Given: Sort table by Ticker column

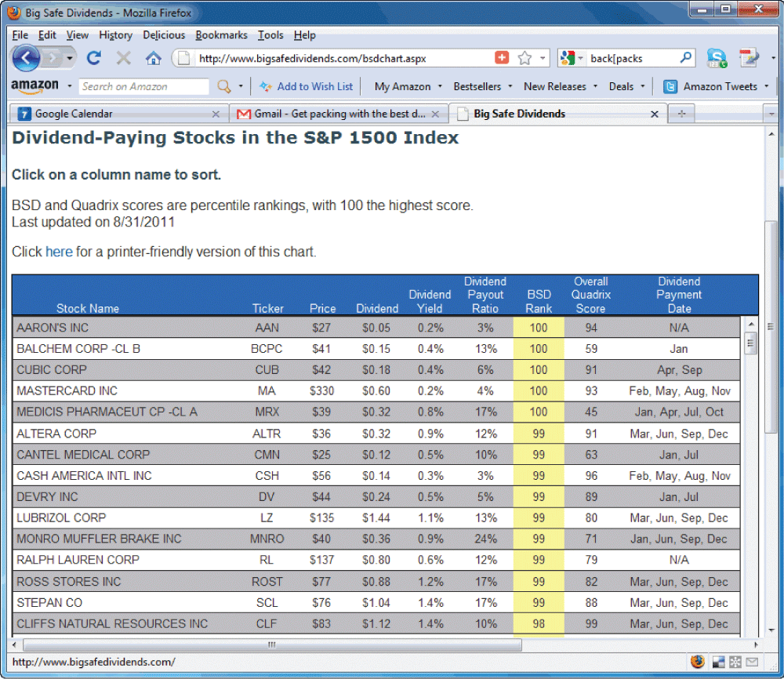Looking at the screenshot, I should [x=267, y=308].
